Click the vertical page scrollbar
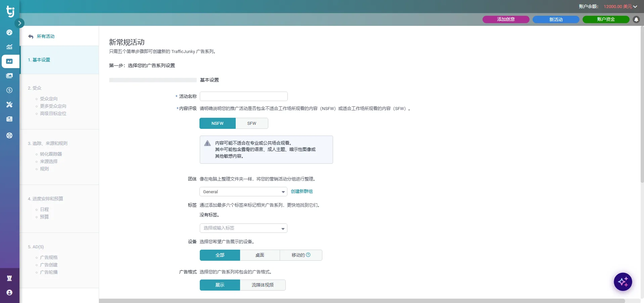Image resolution: width=644 pixels, height=303 pixels. click(x=642, y=104)
